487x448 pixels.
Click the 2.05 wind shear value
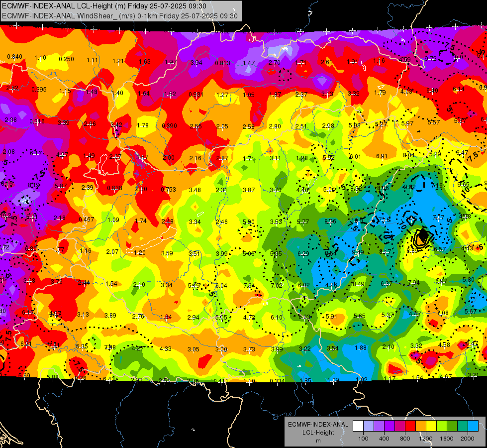(222, 126)
